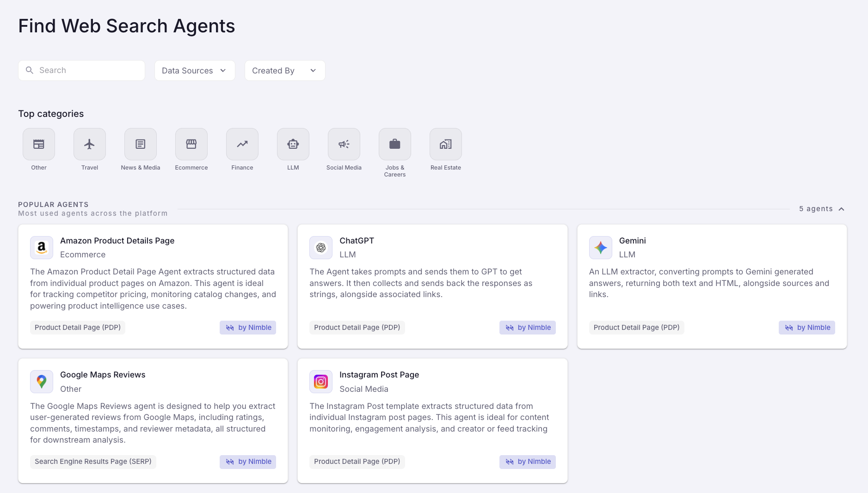
Task: Open the Created By dropdown
Action: (x=285, y=71)
